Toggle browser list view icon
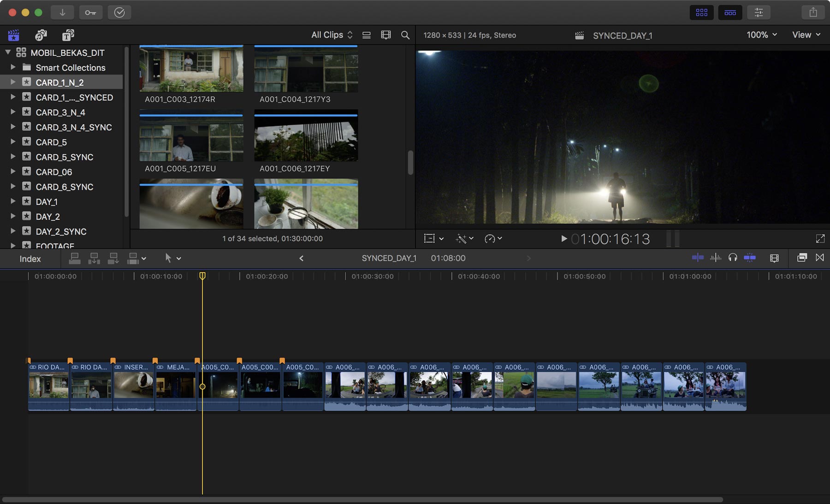 [x=367, y=35]
